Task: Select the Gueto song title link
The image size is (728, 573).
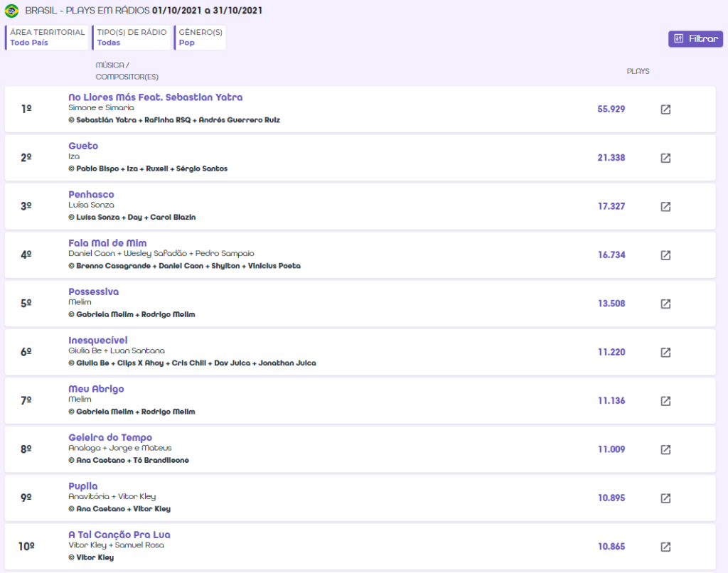Action: point(83,146)
